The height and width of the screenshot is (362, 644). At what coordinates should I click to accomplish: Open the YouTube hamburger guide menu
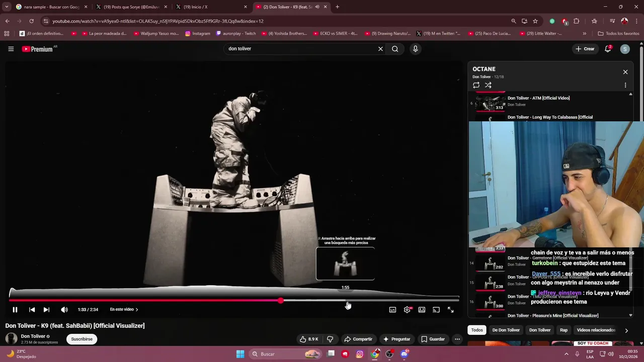tap(11, 49)
